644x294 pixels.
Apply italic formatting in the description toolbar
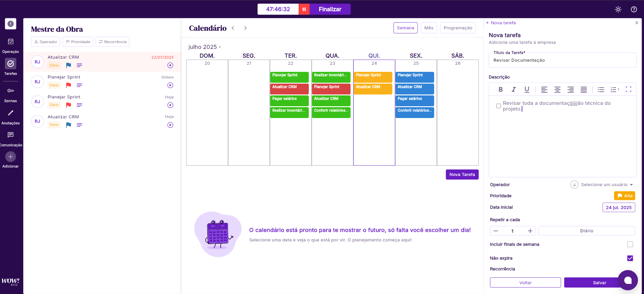[513, 89]
